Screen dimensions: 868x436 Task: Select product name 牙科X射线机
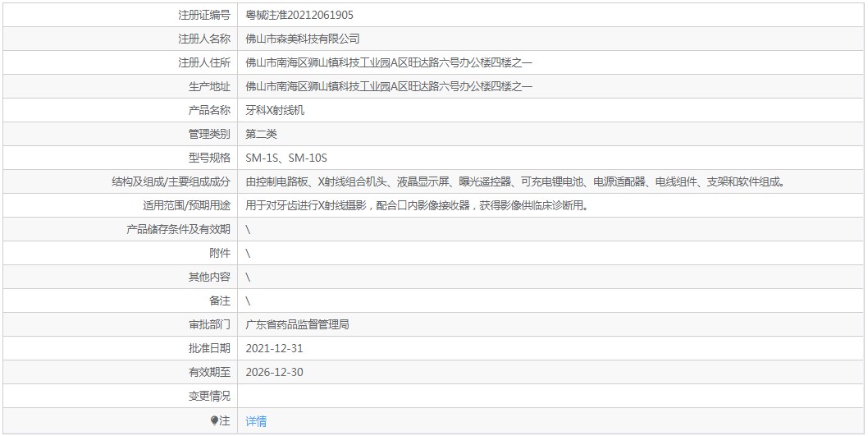(275, 110)
